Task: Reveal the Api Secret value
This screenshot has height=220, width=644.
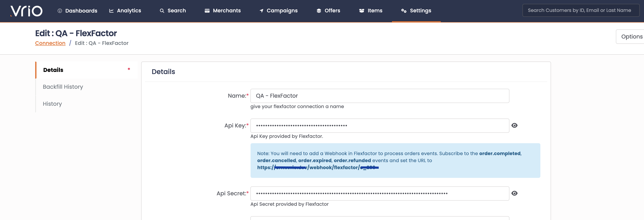Action: (514, 193)
